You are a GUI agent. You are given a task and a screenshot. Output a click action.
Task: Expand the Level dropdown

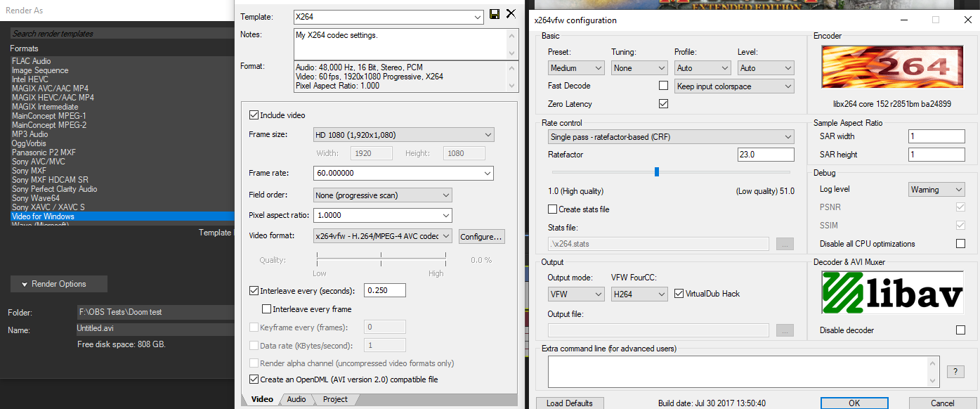point(766,68)
